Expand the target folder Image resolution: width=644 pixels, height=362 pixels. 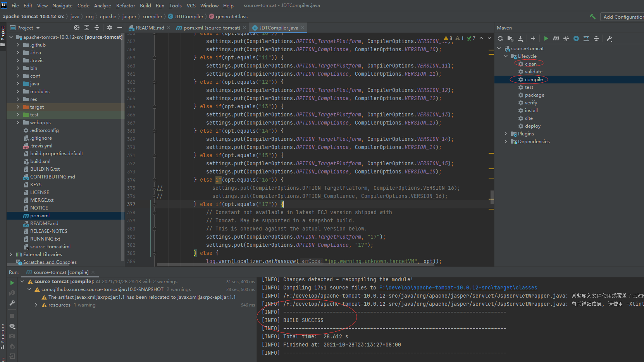click(x=18, y=107)
